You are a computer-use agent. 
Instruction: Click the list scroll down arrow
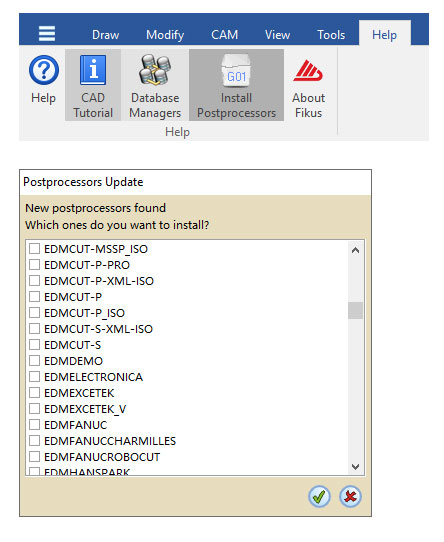pos(355,467)
